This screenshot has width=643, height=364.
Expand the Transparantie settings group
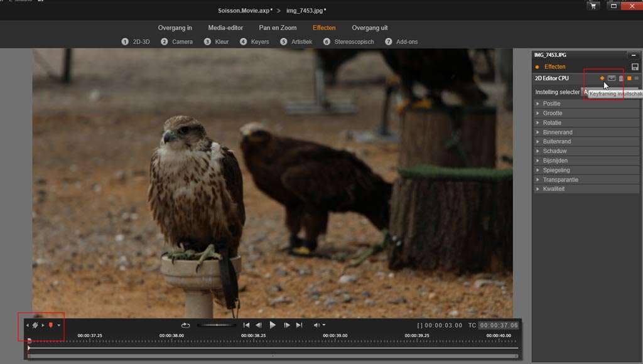click(560, 179)
